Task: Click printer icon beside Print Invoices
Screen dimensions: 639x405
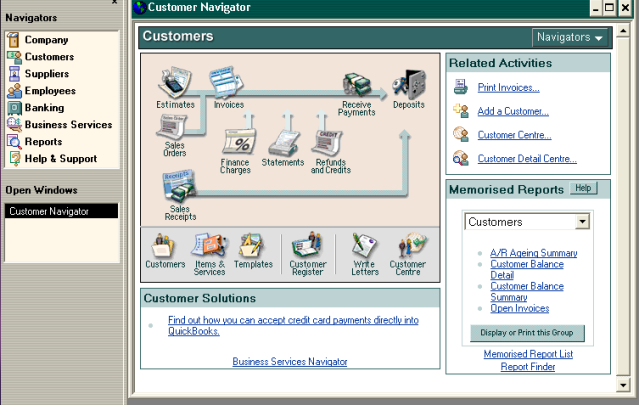Action: (x=461, y=87)
